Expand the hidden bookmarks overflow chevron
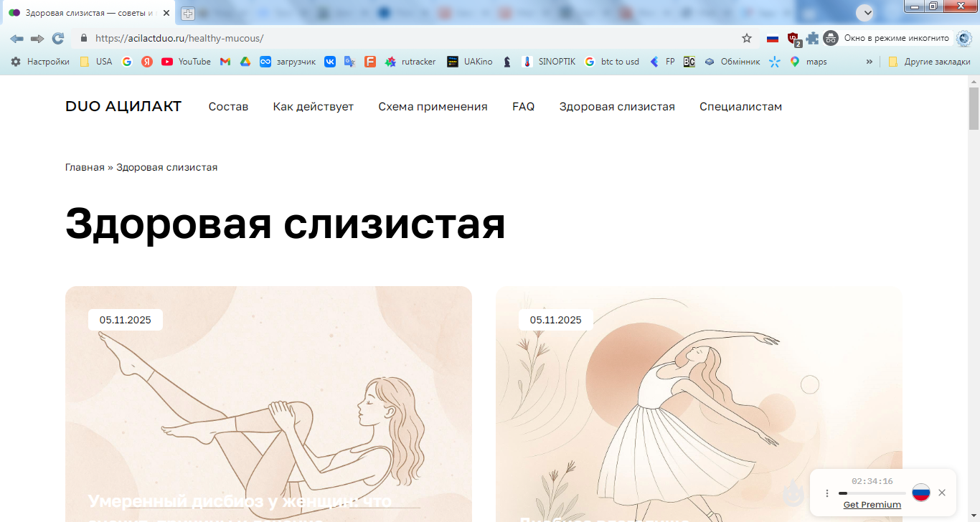Image resolution: width=980 pixels, height=522 pixels. click(870, 62)
